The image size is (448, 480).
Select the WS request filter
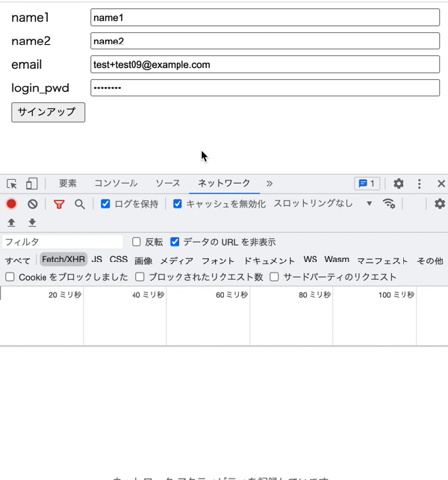310,259
